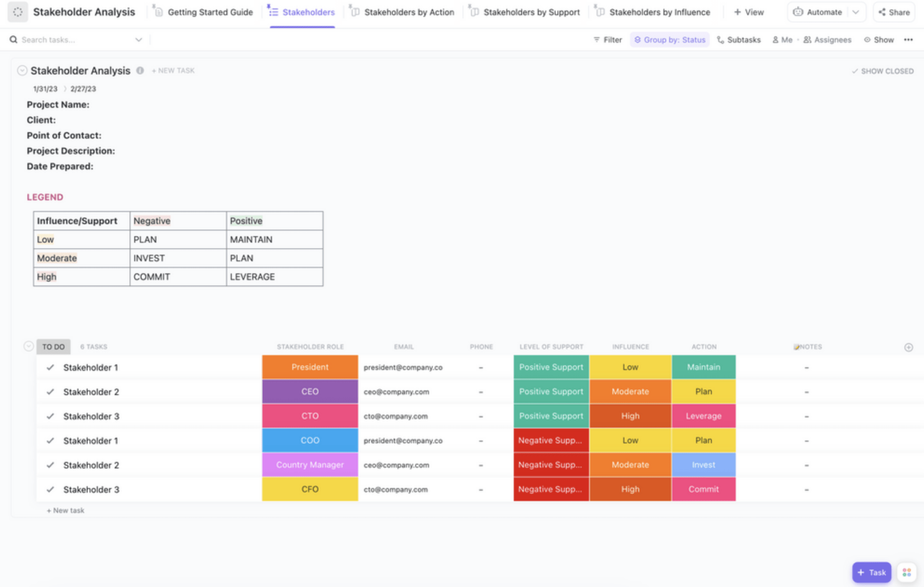
Task: Select the Leverage action color swatch
Action: (703, 416)
